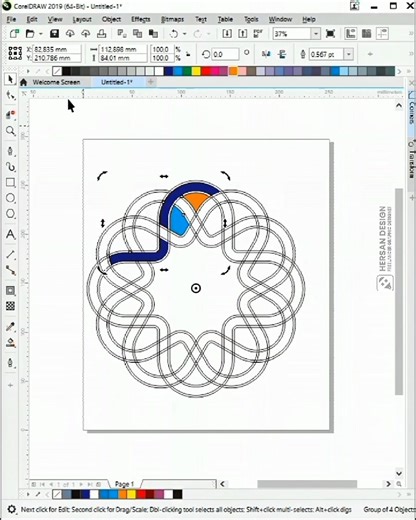The width and height of the screenshot is (416, 520).
Task: Switch to Welcome Screen tab
Action: (x=56, y=82)
